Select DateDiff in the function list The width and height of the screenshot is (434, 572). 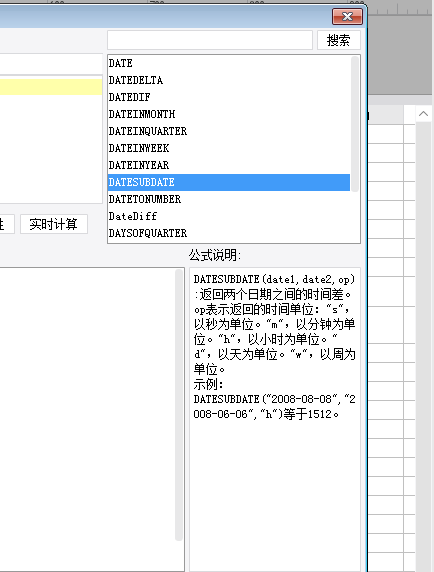229,216
